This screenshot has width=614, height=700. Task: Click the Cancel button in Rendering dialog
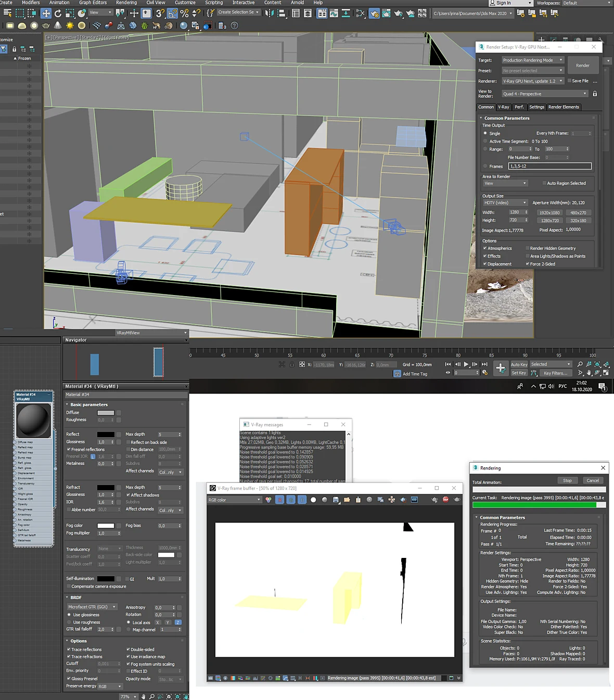pos(593,480)
